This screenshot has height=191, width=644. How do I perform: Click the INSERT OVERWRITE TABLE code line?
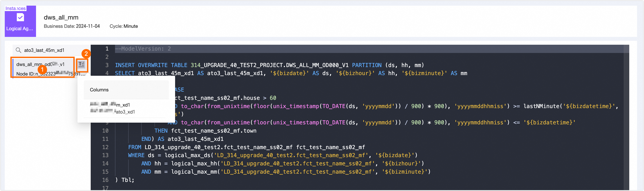click(269, 65)
